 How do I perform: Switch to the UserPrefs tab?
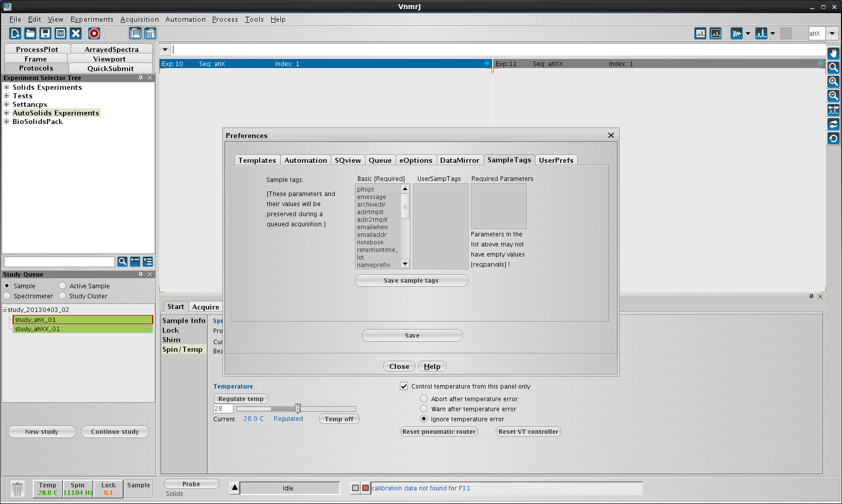click(x=556, y=160)
